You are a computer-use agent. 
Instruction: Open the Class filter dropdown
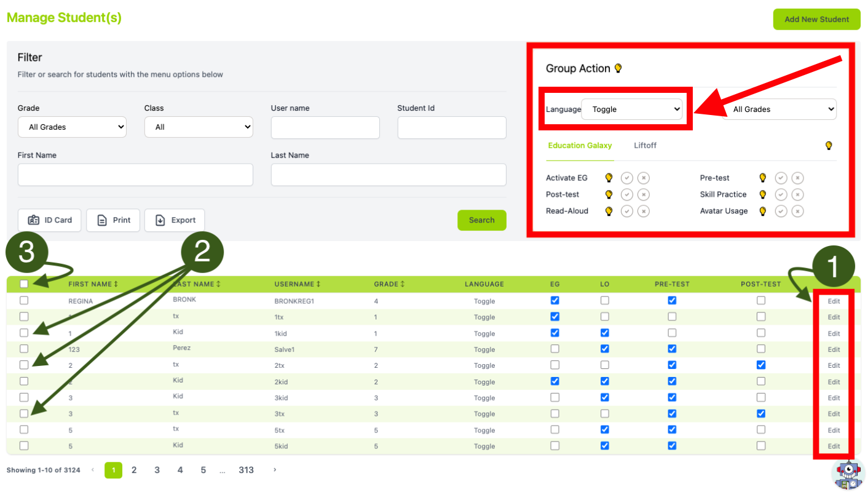pos(199,127)
